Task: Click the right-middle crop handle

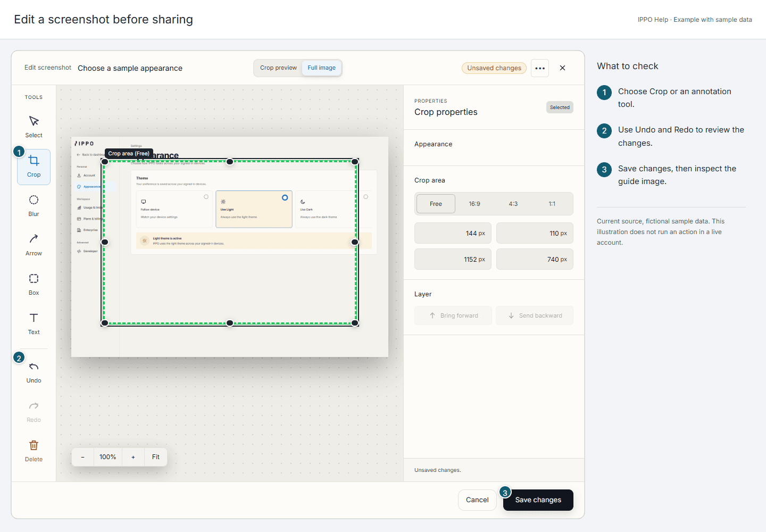Action: (355, 242)
